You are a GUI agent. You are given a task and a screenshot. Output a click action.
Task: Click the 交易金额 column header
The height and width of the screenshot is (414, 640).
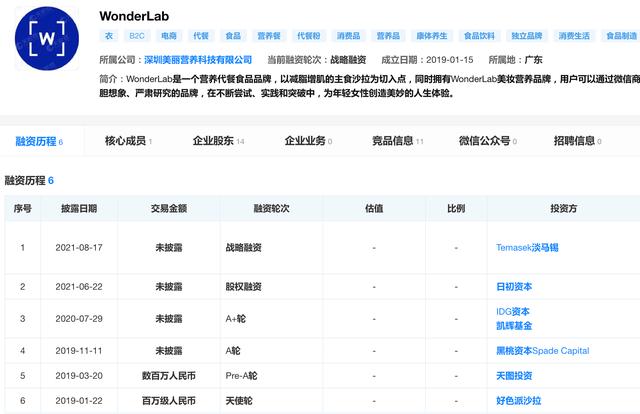pyautogui.click(x=169, y=209)
